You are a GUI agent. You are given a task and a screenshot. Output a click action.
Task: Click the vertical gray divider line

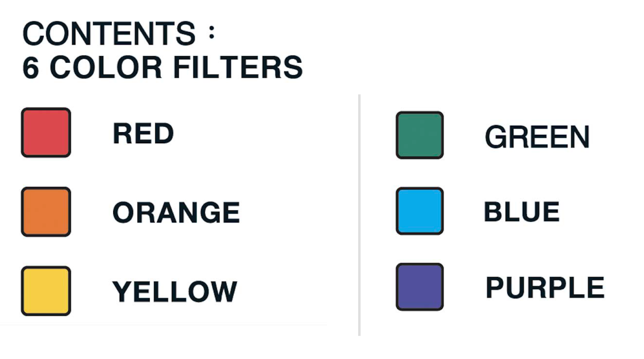tap(359, 215)
